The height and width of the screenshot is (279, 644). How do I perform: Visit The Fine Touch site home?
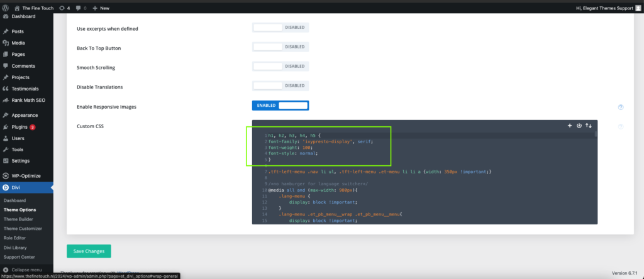point(34,8)
